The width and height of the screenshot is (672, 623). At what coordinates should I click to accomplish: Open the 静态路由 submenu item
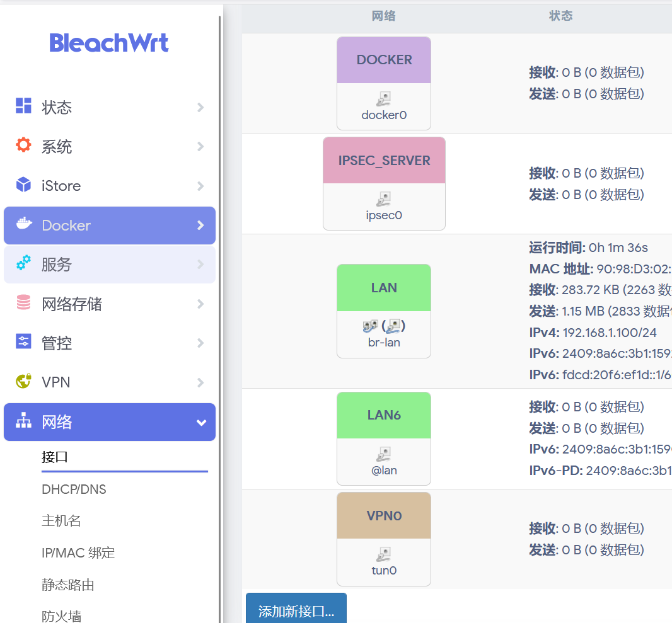(68, 585)
